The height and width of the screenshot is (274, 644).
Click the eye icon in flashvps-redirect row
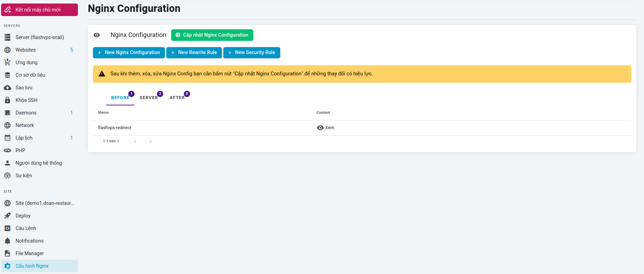[320, 128]
